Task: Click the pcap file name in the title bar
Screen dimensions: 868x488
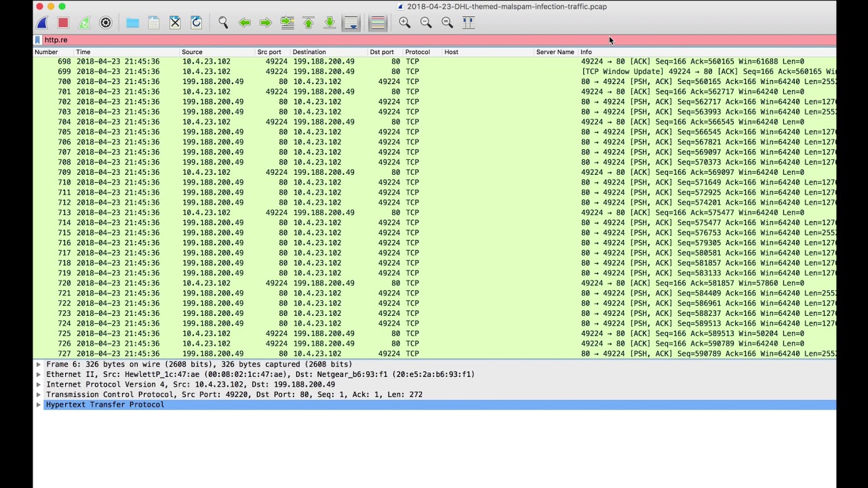Action: 507,6
